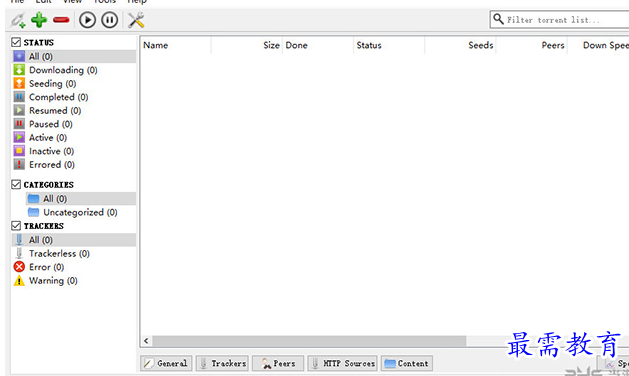This screenshot has height=376, width=629.
Task: Select the tracker Error (0) filter
Action: tap(74, 267)
